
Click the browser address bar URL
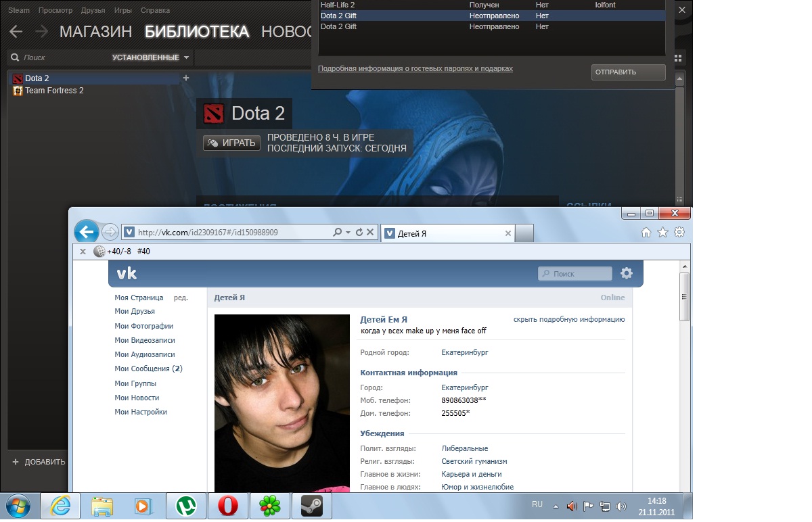point(207,232)
